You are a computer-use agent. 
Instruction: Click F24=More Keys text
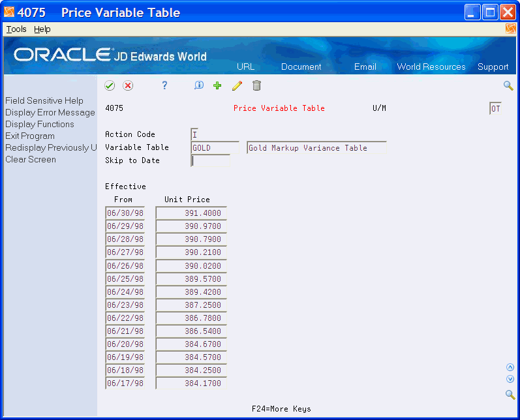[281, 409]
